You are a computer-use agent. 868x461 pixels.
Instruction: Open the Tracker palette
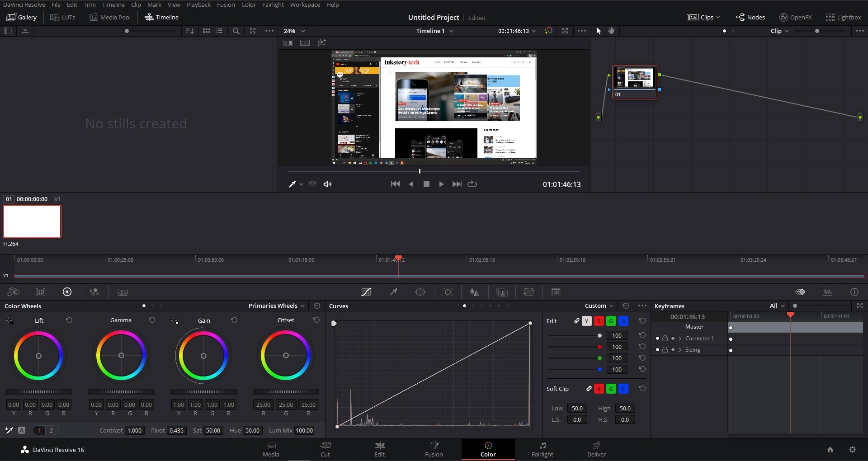[448, 292]
